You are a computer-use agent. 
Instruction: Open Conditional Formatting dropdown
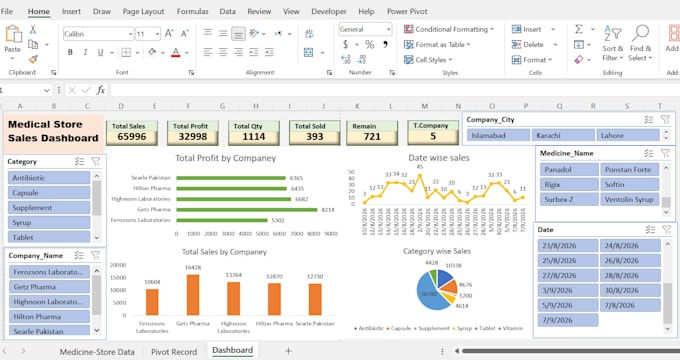[x=449, y=29]
